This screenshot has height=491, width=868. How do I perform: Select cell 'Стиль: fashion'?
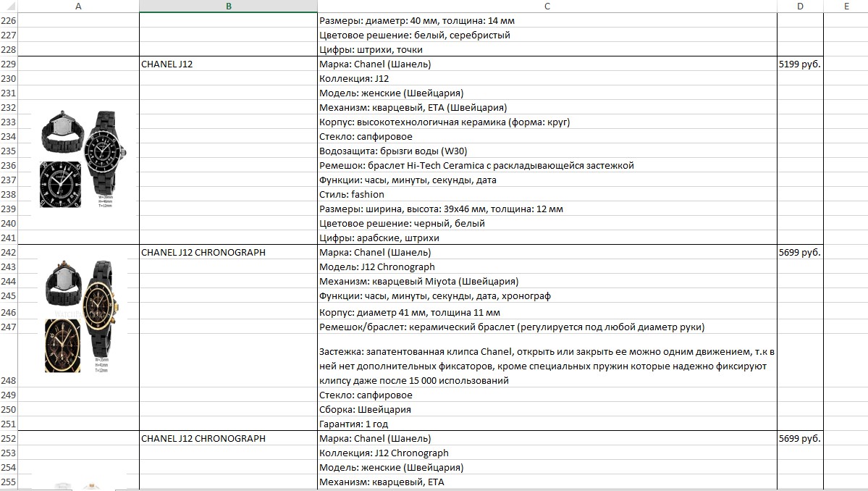547,194
